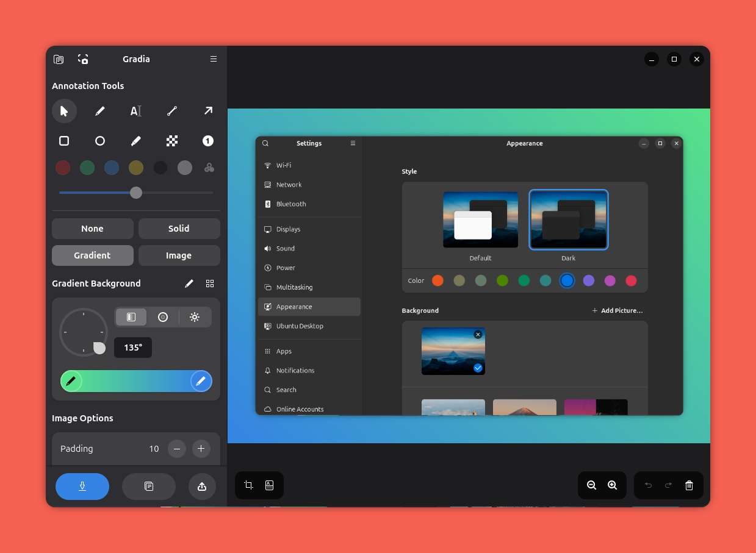Take a new screenshot from header
Image resolution: width=756 pixels, height=553 pixels.
click(83, 59)
